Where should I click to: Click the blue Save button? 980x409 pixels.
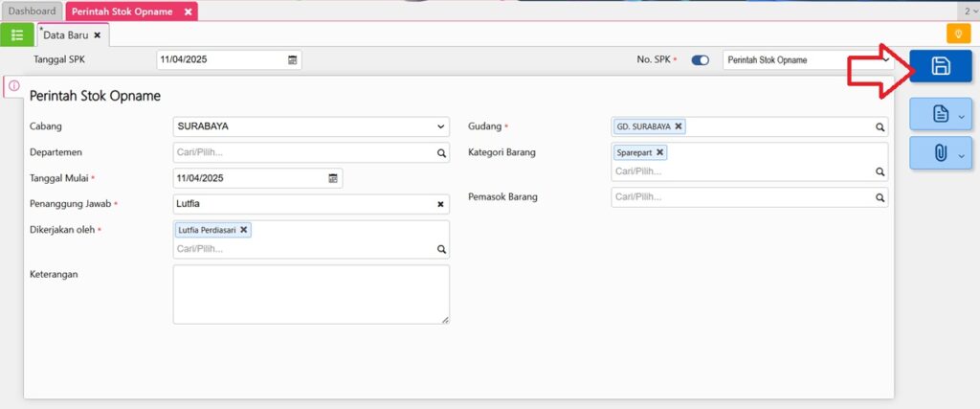[x=940, y=66]
